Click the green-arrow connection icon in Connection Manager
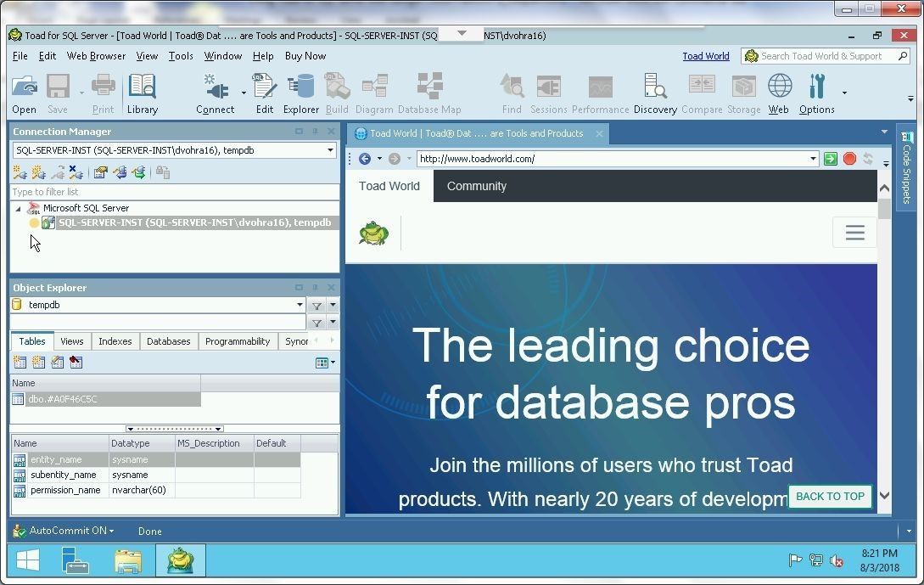The image size is (924, 585). 139,172
